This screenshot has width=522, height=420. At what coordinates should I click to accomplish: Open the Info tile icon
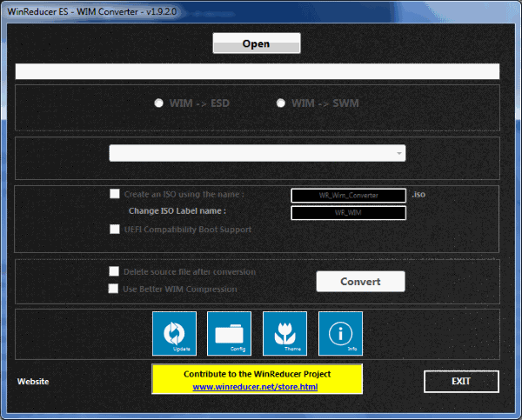pyautogui.click(x=340, y=333)
